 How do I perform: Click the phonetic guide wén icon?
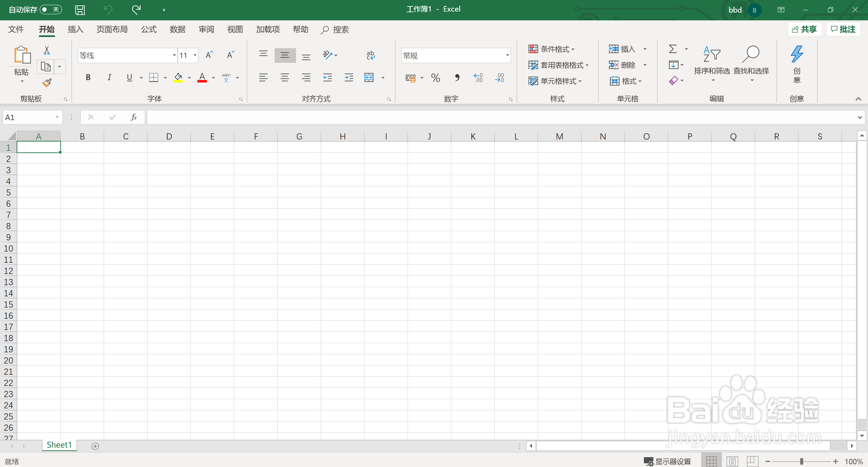(x=226, y=77)
